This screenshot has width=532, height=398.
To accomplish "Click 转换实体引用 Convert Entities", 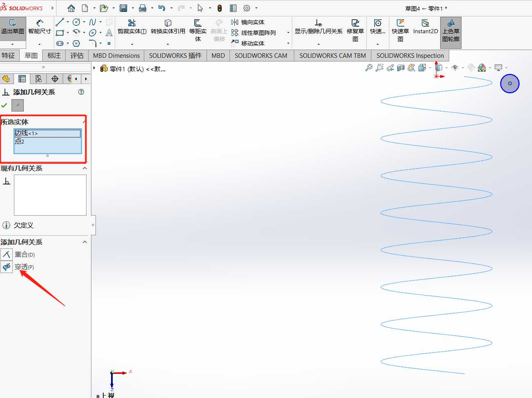I will (168, 27).
